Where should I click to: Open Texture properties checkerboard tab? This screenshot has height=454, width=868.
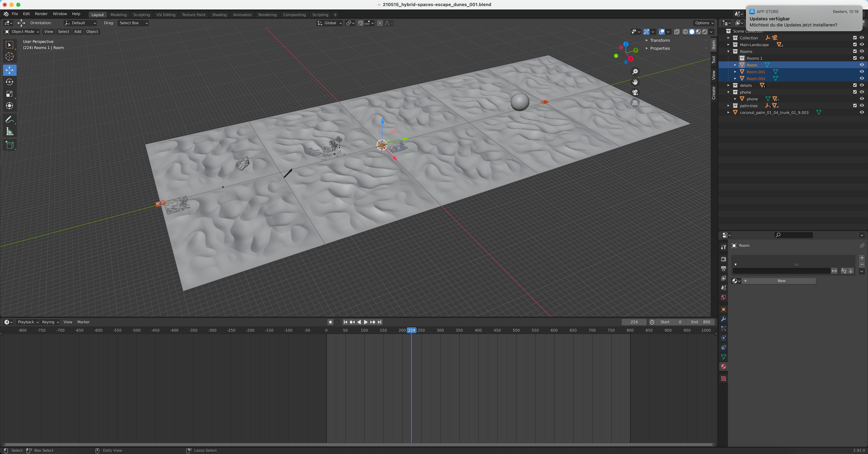point(723,379)
